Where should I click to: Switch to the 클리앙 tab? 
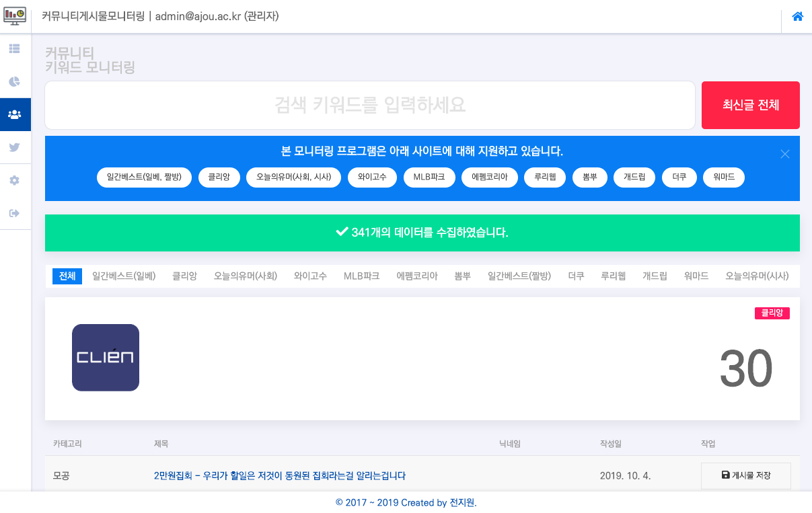click(x=185, y=276)
